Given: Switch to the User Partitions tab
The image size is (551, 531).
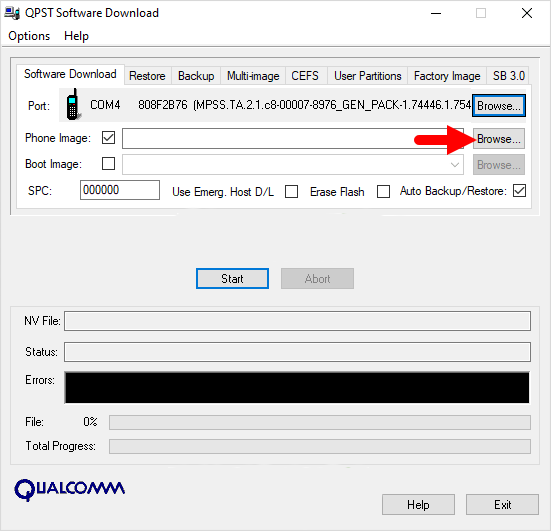Looking at the screenshot, I should (x=368, y=76).
